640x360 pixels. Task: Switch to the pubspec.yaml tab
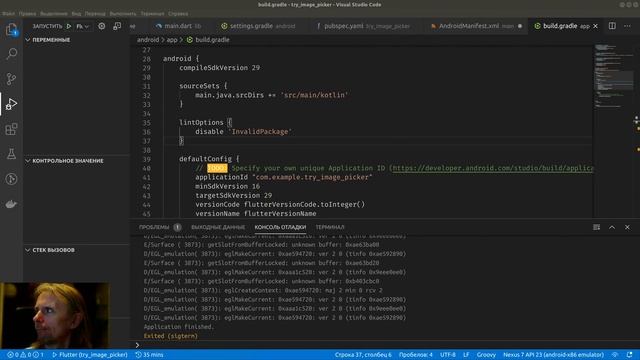coord(363,26)
